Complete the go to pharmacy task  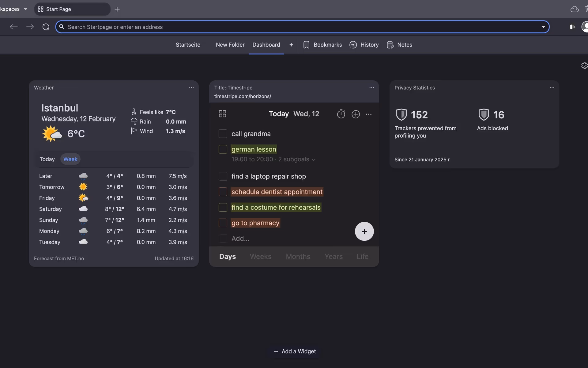[x=223, y=223]
